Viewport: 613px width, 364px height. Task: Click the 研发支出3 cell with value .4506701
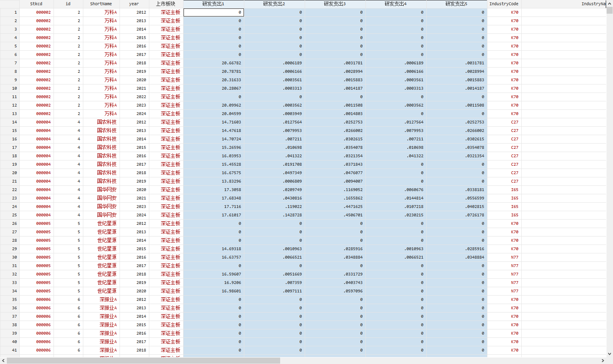(335, 215)
